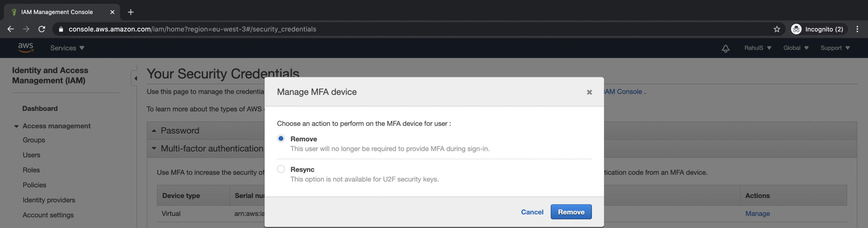This screenshot has height=228, width=868.
Task: Select the Remove radio option
Action: point(281,139)
